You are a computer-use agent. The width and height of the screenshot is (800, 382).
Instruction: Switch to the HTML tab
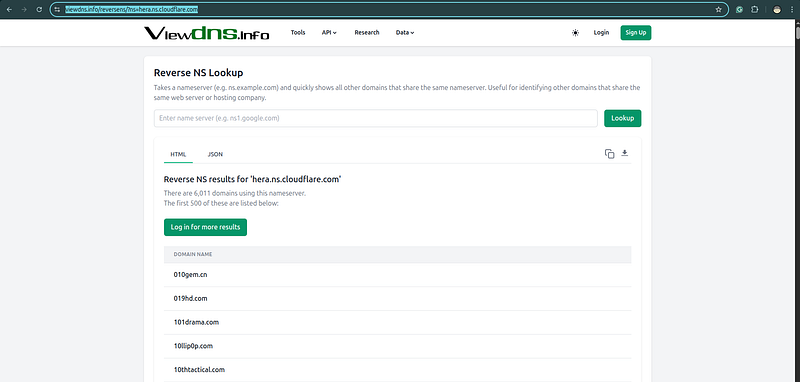point(178,154)
